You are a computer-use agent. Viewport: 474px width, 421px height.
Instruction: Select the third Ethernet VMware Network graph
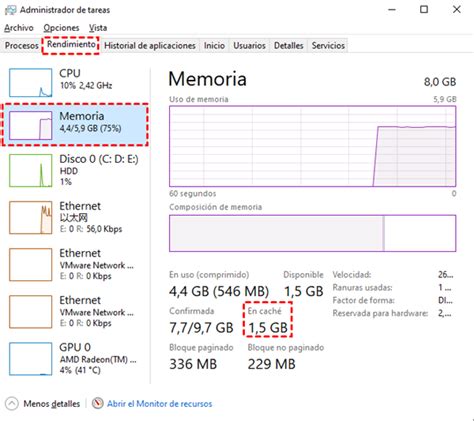31,312
